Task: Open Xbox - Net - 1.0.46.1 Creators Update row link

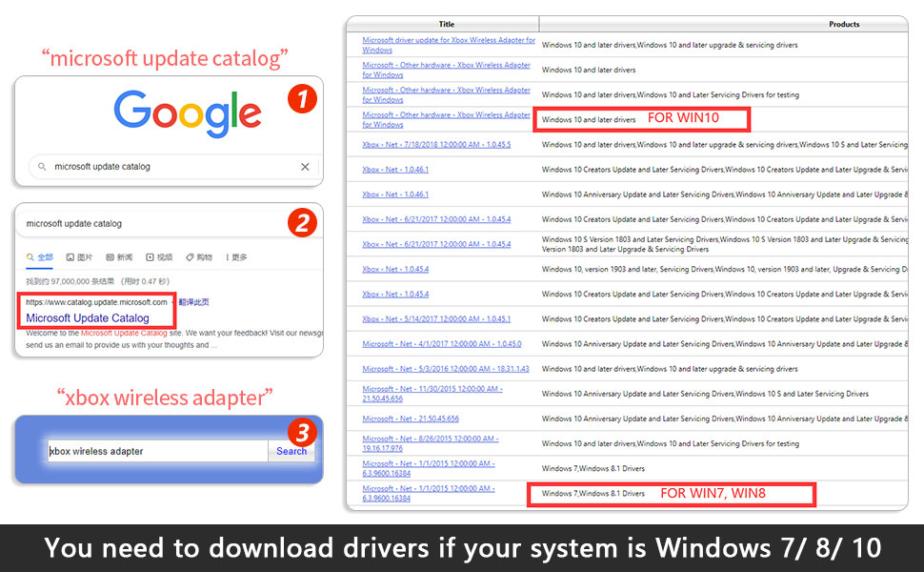Action: coord(395,170)
